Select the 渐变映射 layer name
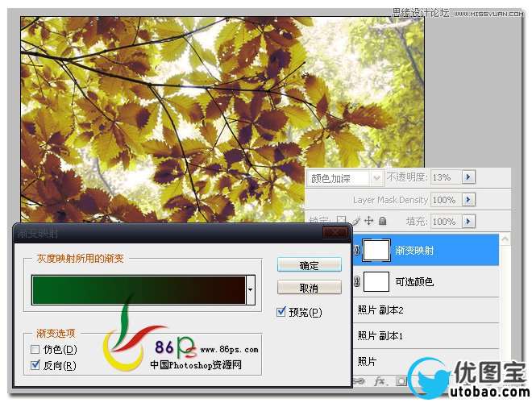The height and width of the screenshot is (403, 532). coord(414,251)
